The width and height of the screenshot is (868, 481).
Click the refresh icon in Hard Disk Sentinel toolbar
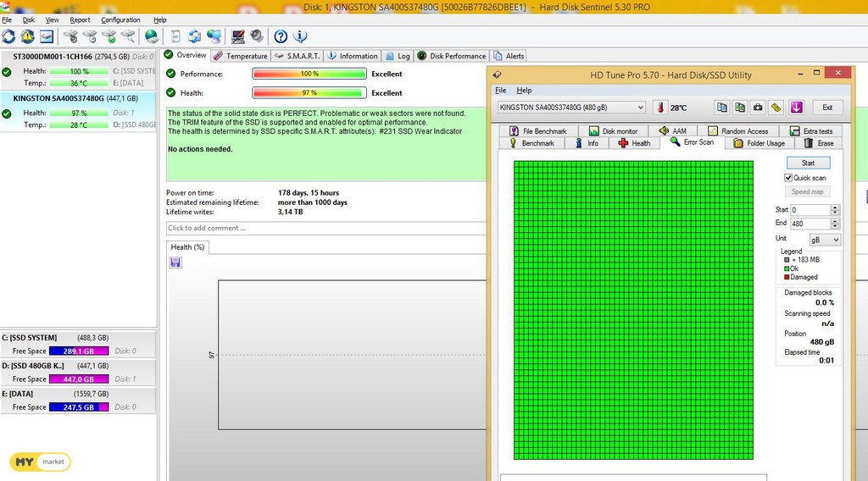pos(9,36)
